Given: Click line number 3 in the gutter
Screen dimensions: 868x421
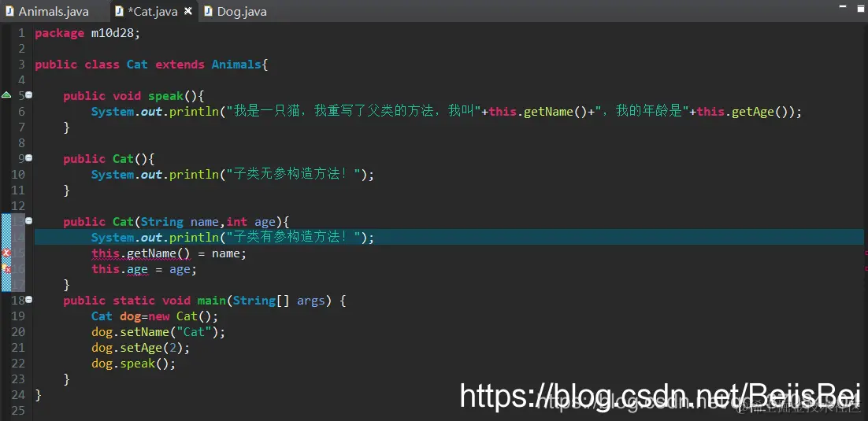Looking at the screenshot, I should (21, 65).
